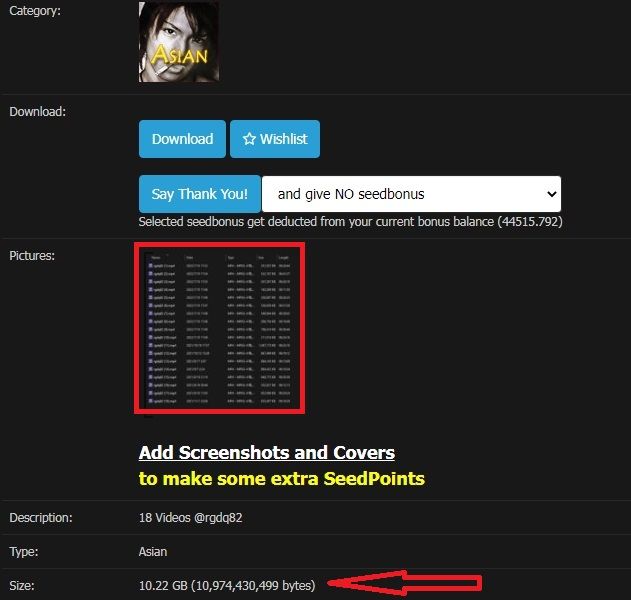Click the red arrow pointing at size
Viewport: 631px width, 600px height.
pyautogui.click(x=411, y=582)
